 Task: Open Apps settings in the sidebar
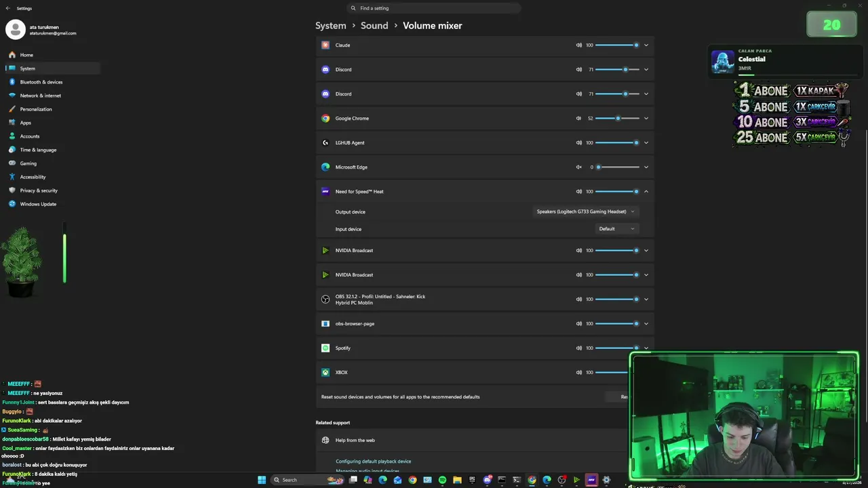click(52, 123)
